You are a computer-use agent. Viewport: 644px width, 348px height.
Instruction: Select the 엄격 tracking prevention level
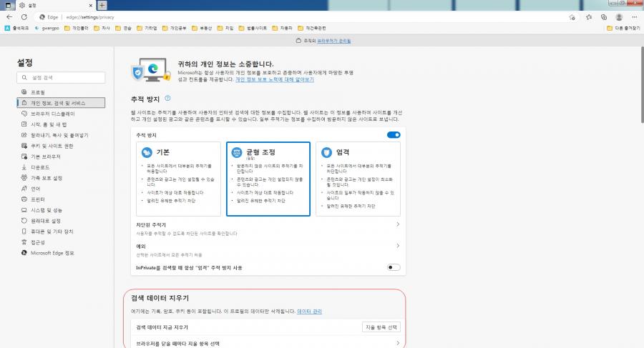point(358,179)
